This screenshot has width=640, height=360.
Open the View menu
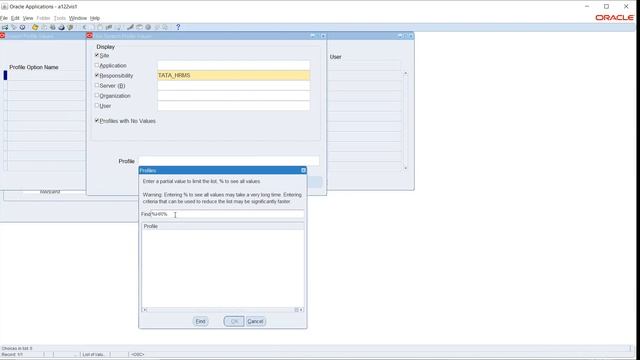28,18
